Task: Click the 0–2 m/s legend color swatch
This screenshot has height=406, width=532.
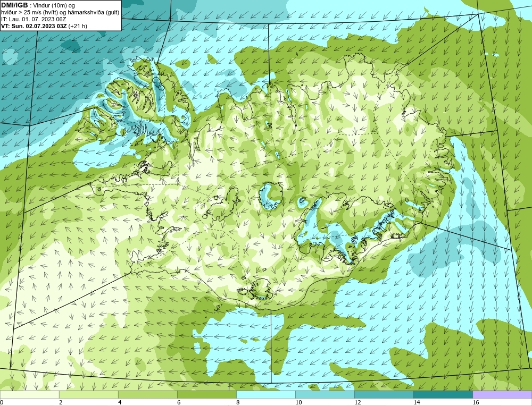Action: tap(29, 394)
